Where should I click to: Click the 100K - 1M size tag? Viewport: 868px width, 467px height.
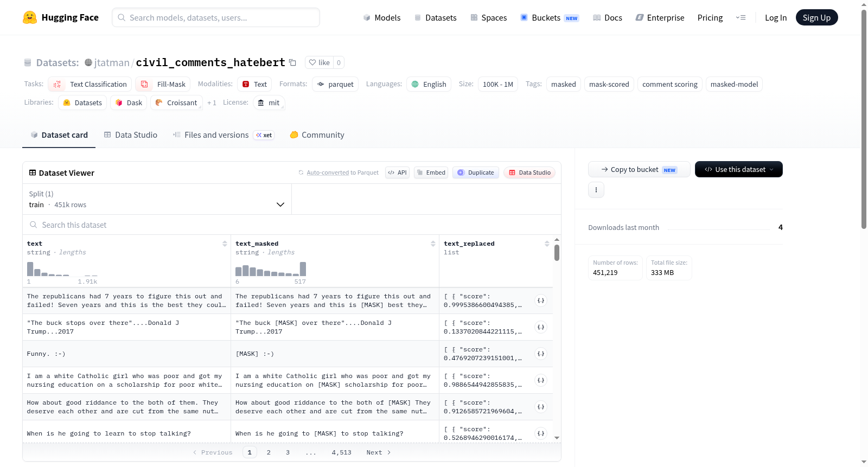(x=498, y=84)
